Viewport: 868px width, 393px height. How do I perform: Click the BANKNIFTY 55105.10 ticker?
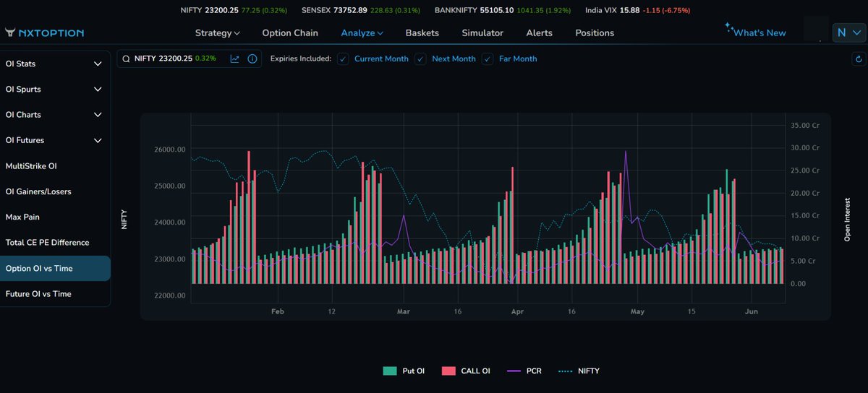[502, 11]
